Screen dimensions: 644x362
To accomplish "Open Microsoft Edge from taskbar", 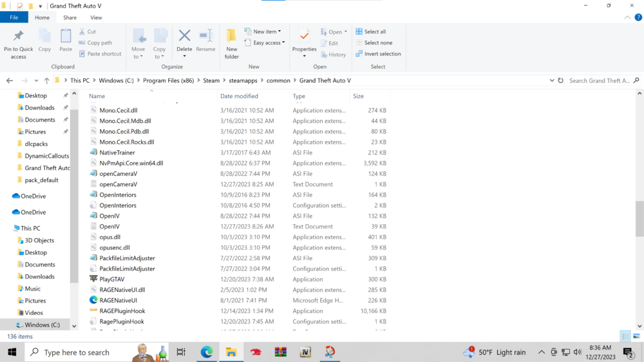I will (207, 352).
